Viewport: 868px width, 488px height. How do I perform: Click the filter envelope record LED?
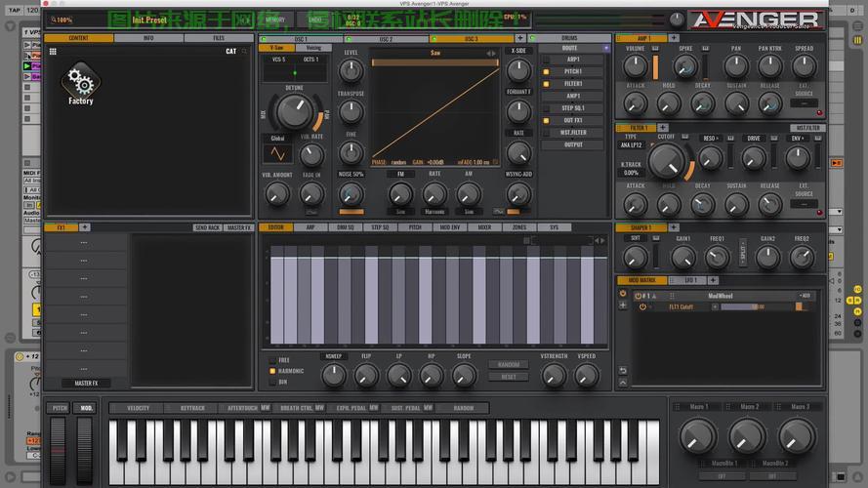(x=819, y=213)
